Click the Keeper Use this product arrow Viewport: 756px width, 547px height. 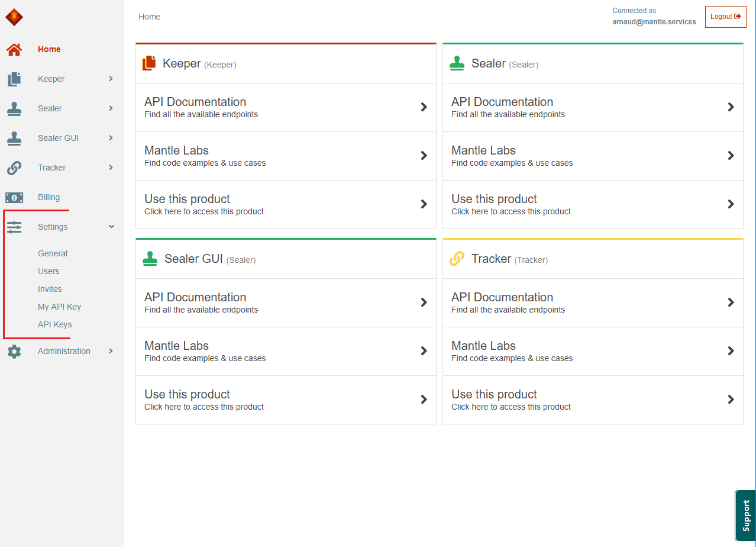424,204
